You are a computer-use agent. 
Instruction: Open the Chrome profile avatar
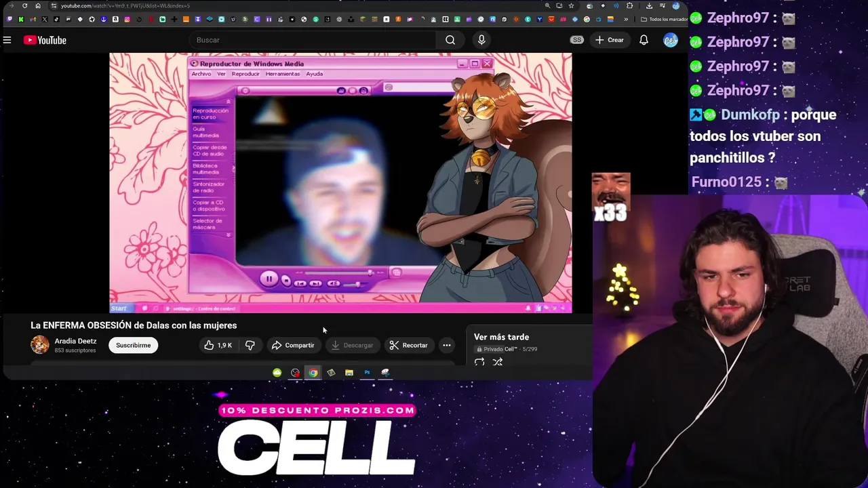point(676,5)
